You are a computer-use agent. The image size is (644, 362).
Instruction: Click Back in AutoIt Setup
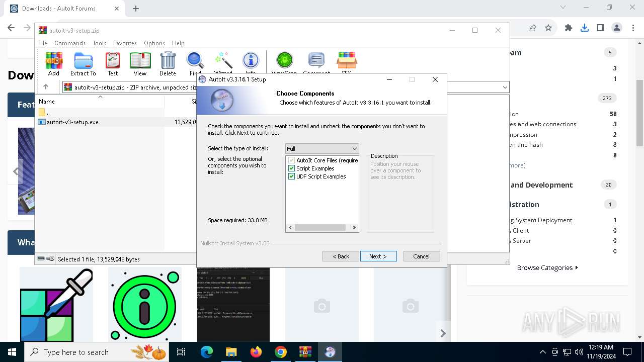click(x=341, y=256)
